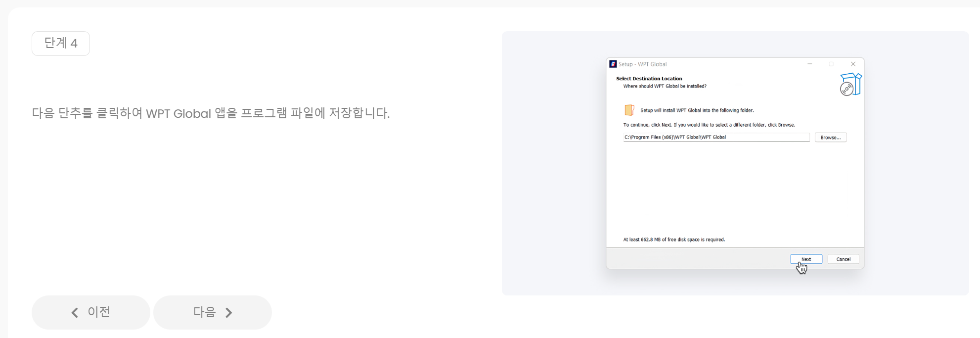Click the 'Setup - WPT Global' title text
The image size is (980, 338).
point(642,64)
